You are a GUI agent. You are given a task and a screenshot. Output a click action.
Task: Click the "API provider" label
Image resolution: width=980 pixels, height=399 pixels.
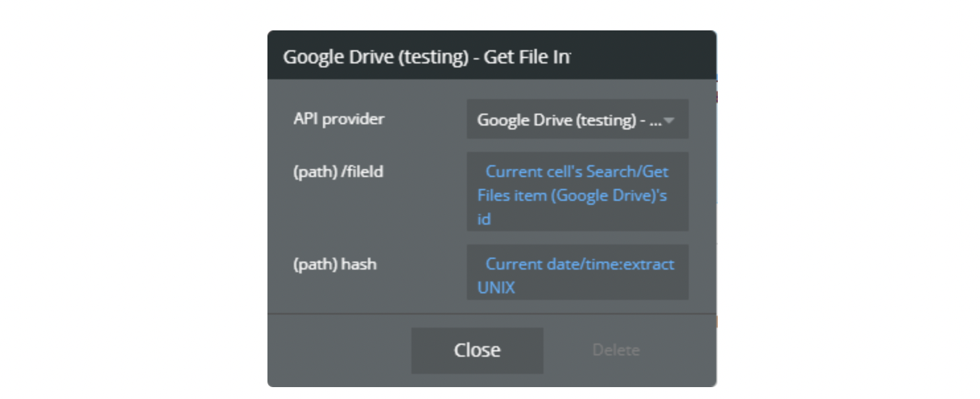pyautogui.click(x=339, y=119)
